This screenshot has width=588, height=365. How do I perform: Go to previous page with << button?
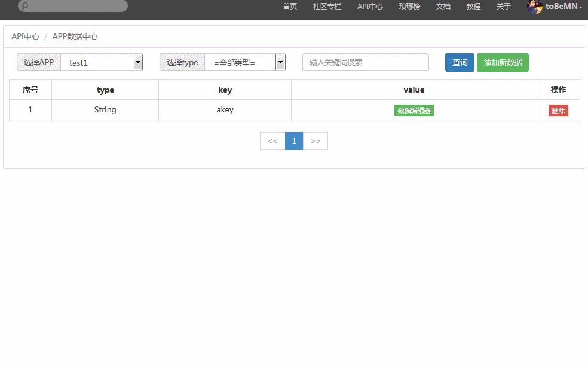pos(272,141)
